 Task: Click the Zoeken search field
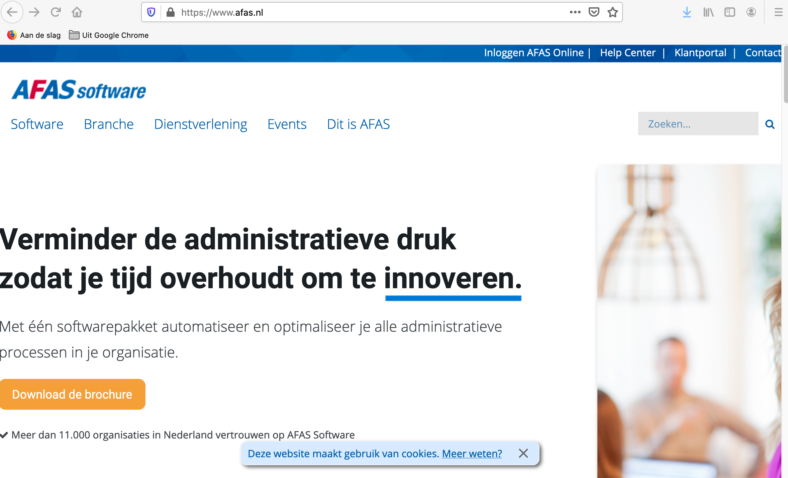(x=698, y=124)
